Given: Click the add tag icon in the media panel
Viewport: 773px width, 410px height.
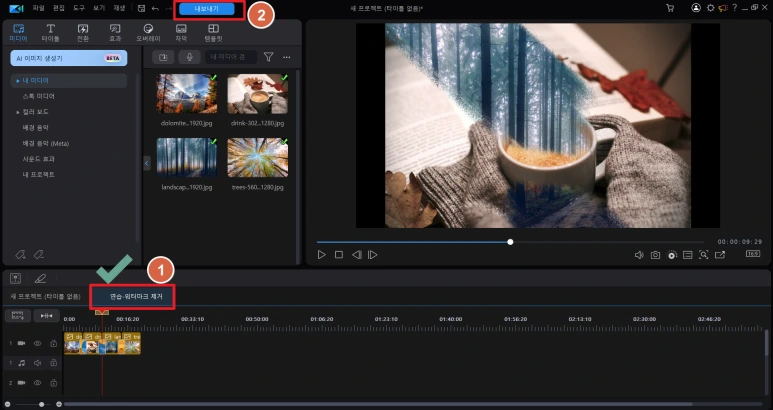Looking at the screenshot, I should pos(20,255).
